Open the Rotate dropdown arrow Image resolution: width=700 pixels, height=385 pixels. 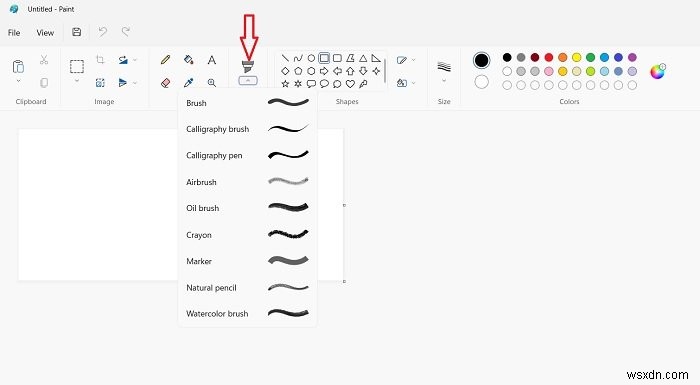(135, 60)
